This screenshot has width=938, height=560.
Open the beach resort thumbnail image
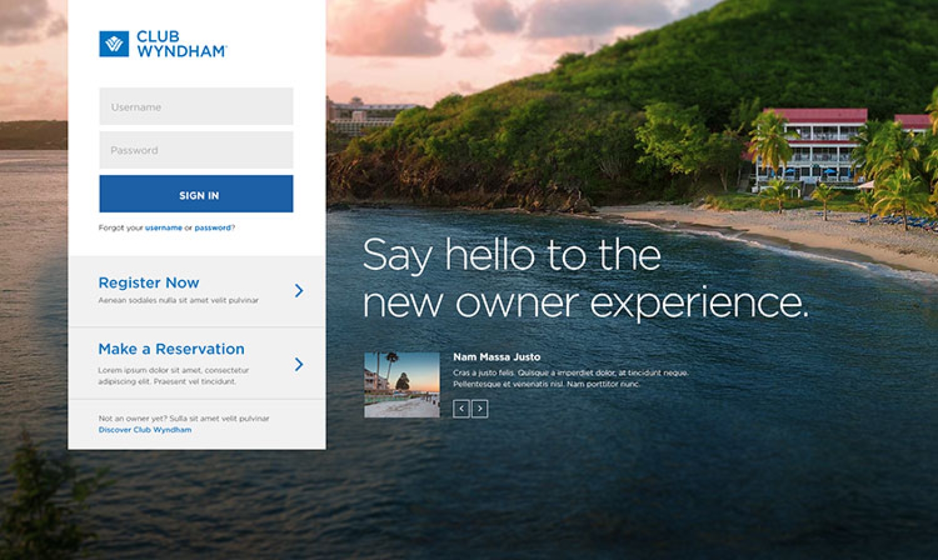coord(402,385)
